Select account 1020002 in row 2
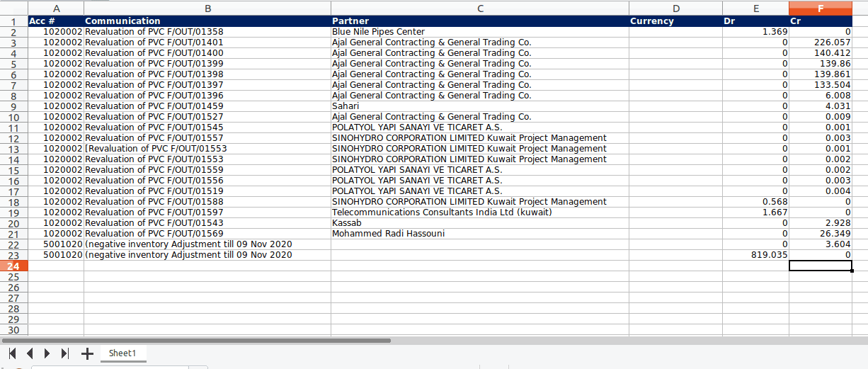The image size is (868, 369). coord(56,32)
